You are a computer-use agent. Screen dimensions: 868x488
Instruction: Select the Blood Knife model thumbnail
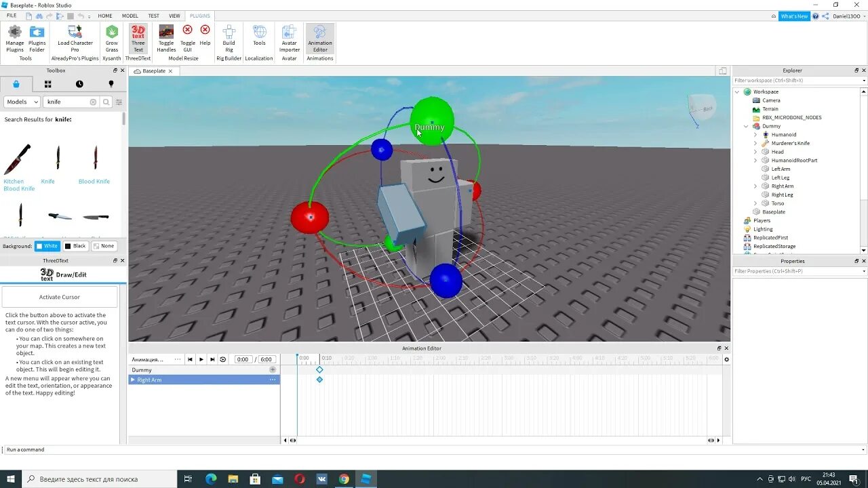point(95,159)
